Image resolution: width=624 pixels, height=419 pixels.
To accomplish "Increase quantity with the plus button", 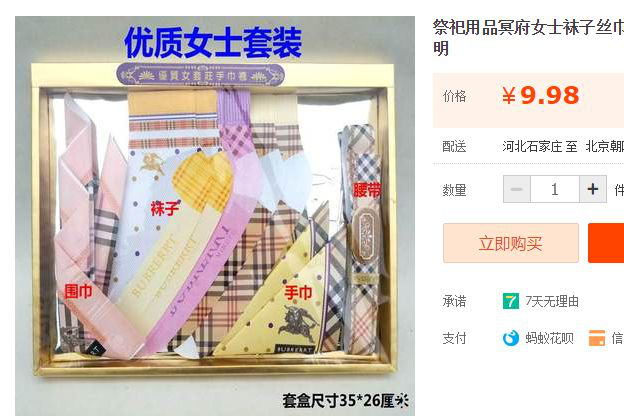I will pyautogui.click(x=593, y=189).
